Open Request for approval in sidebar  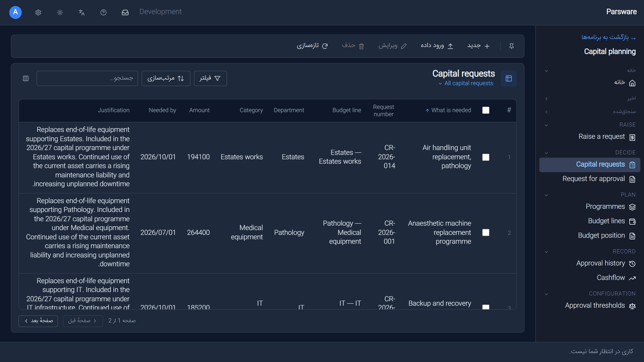(x=590, y=179)
